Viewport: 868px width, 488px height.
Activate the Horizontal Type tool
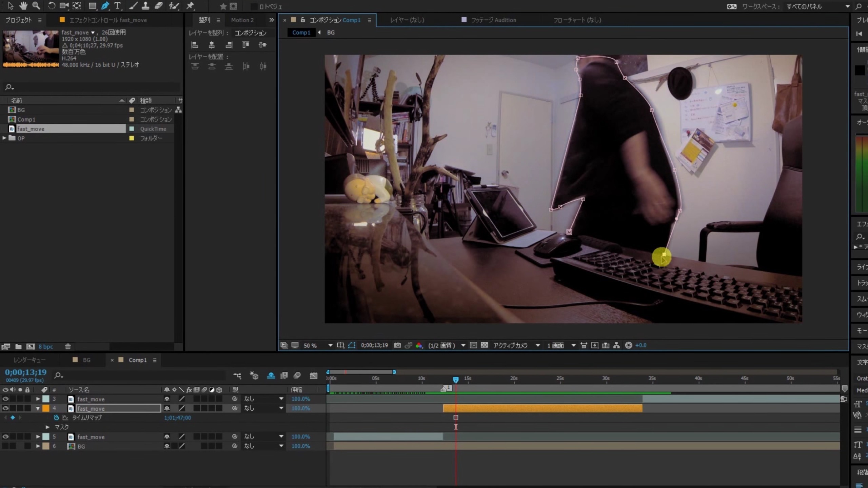[118, 6]
